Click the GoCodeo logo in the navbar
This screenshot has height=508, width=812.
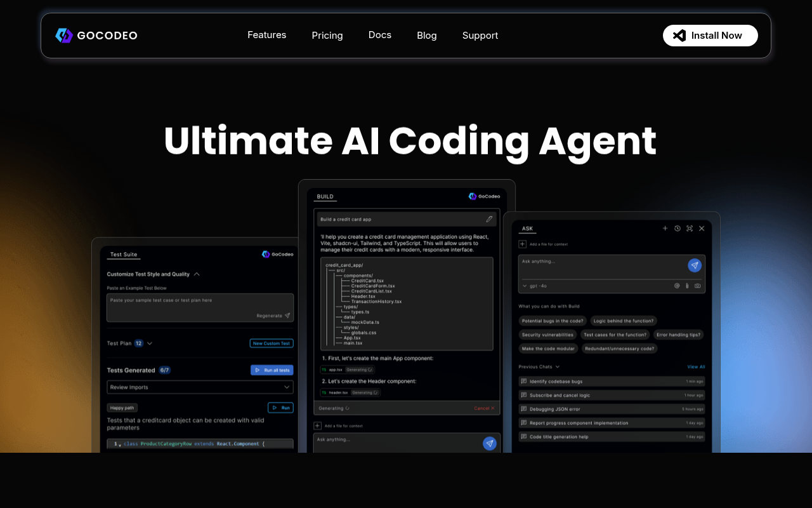click(x=96, y=36)
